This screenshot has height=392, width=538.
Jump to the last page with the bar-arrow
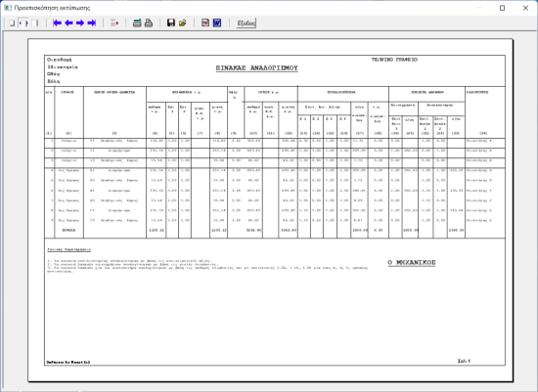92,23
